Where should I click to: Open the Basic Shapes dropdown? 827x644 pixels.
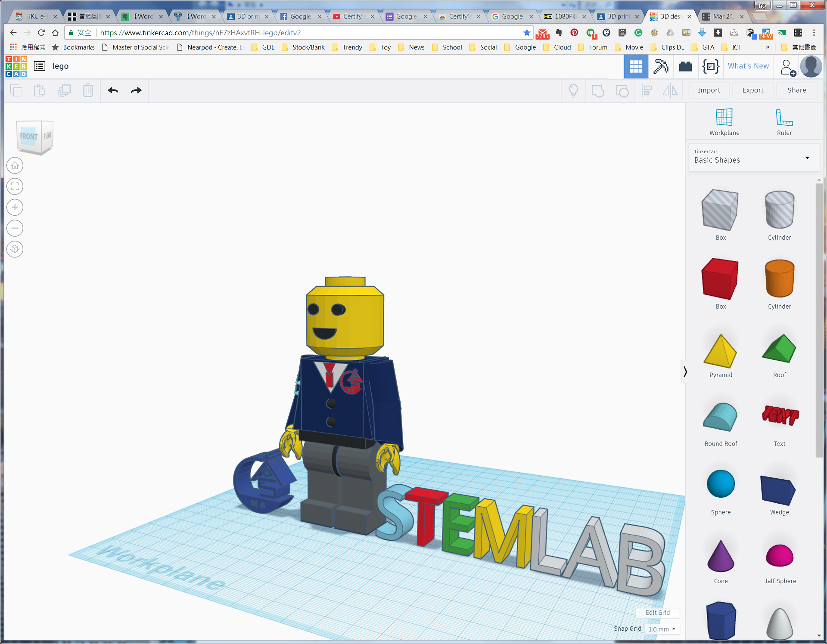[754, 157]
